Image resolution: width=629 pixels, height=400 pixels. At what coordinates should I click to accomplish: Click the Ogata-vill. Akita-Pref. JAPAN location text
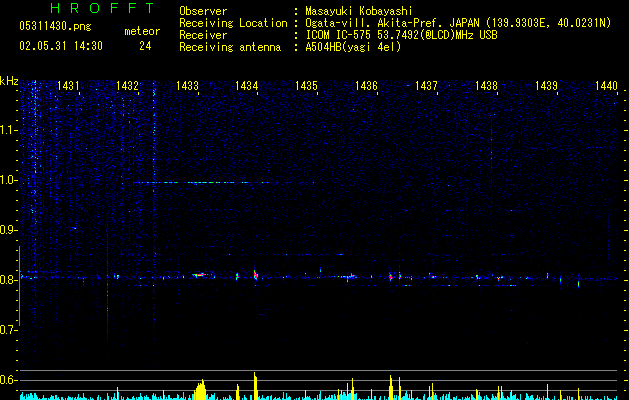click(x=458, y=23)
